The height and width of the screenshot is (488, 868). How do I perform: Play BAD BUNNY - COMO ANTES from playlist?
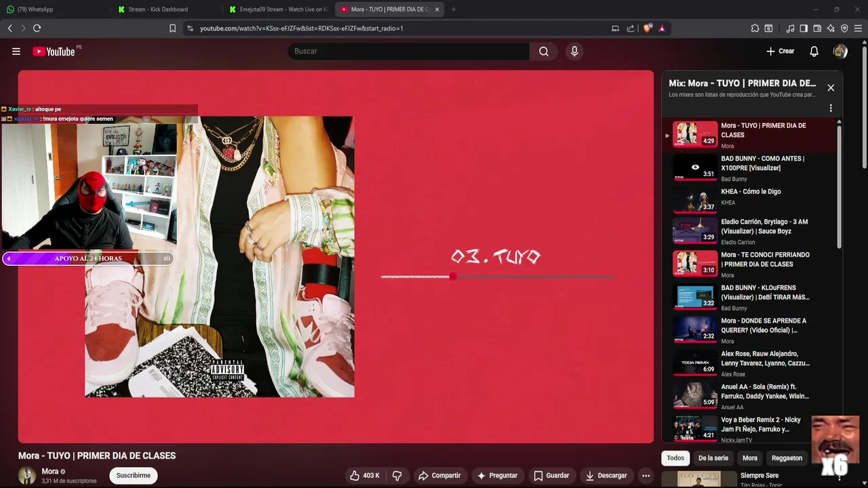[x=750, y=168]
